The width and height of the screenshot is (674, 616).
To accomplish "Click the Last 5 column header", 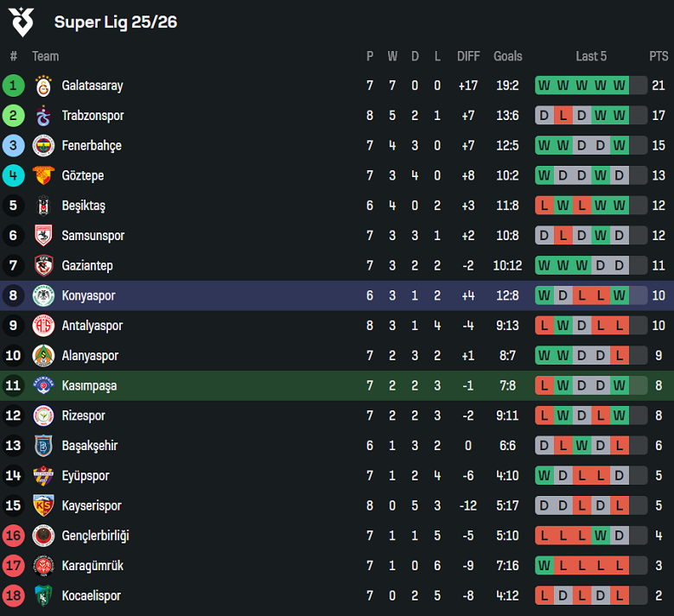I will pyautogui.click(x=591, y=56).
